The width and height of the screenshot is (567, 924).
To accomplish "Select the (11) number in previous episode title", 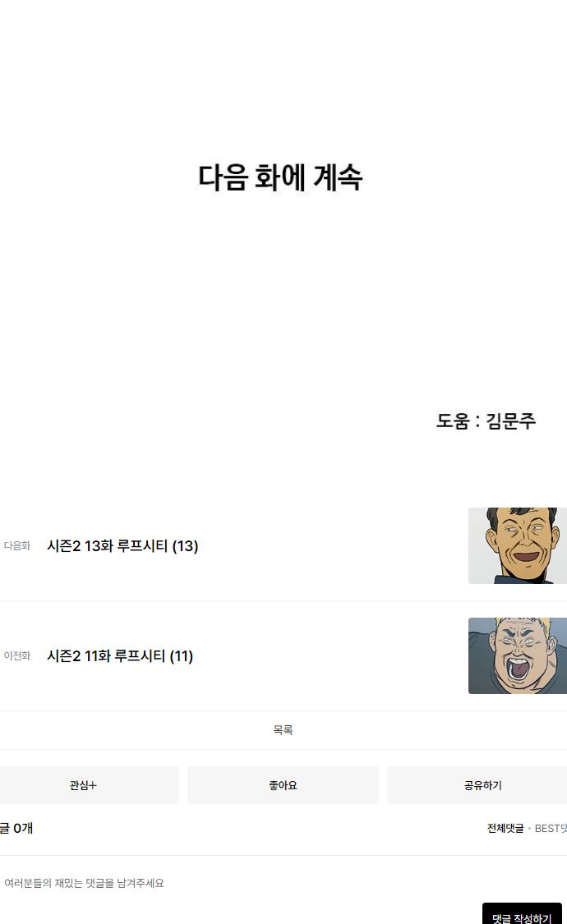I will tap(181, 656).
